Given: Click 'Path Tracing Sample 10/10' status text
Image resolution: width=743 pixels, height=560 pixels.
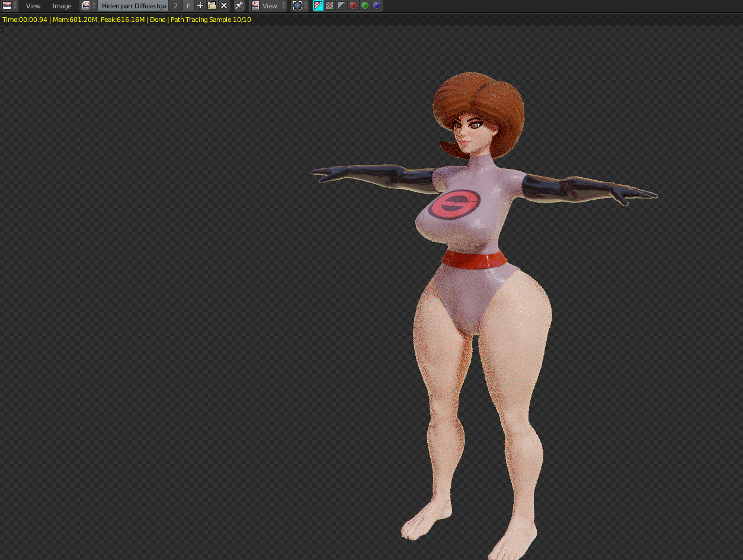Looking at the screenshot, I should 211,20.
